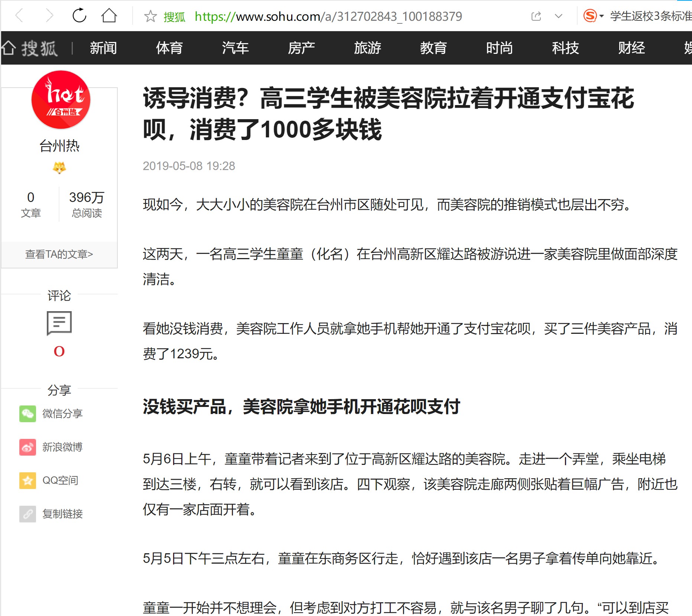Open the 时尚 channel

click(x=499, y=48)
